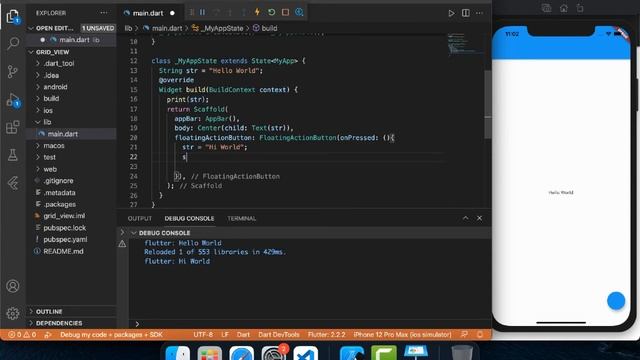Stop the debug session

click(x=285, y=12)
